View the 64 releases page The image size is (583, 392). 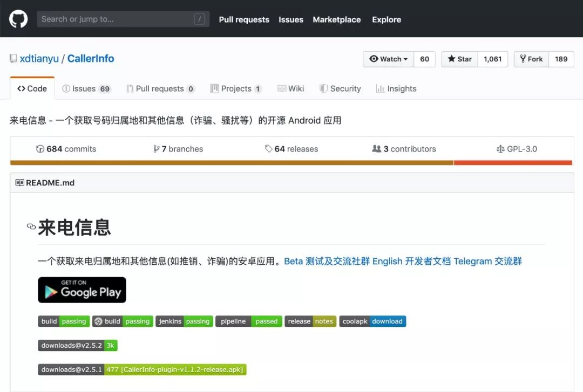pos(291,149)
